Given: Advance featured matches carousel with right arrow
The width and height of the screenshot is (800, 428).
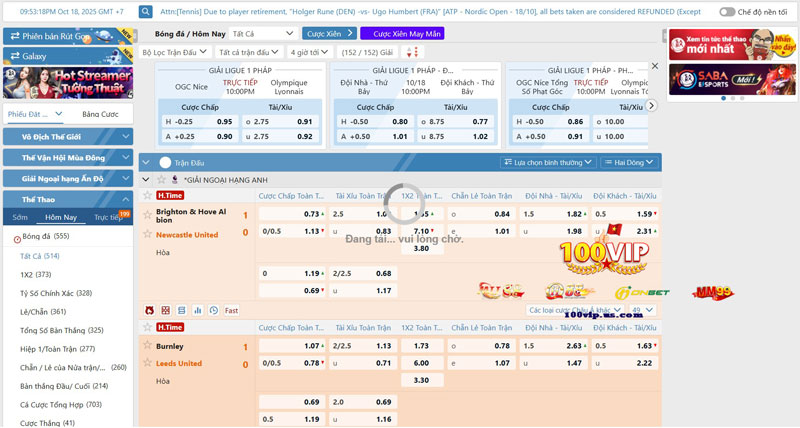Looking at the screenshot, I should (x=651, y=105).
